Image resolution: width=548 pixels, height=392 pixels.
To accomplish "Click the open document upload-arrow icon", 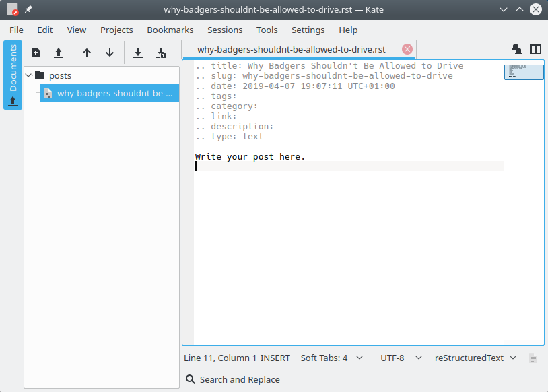I will coord(59,53).
